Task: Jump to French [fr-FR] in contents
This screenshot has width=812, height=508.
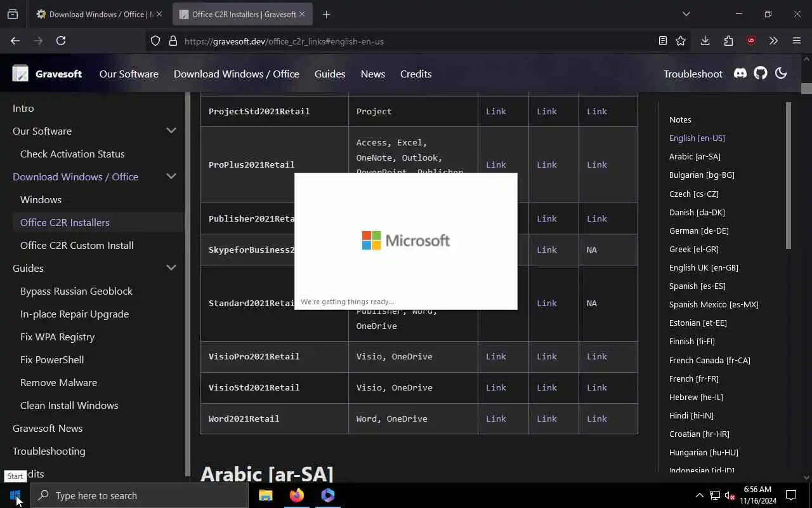Action: tap(693, 378)
